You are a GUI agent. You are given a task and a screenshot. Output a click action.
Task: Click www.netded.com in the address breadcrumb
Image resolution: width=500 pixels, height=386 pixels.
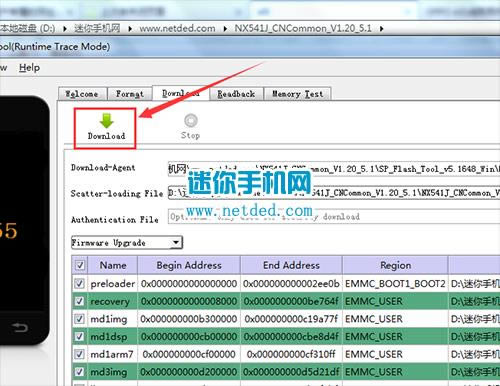click(177, 29)
